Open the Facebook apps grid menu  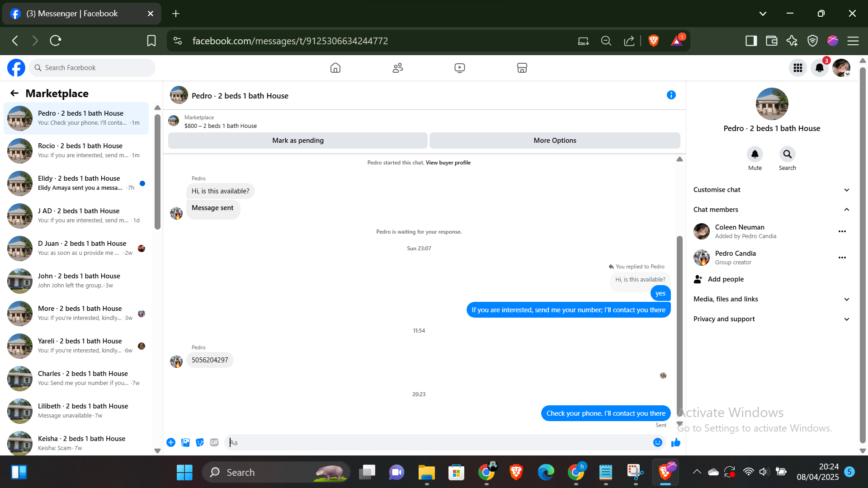(797, 68)
